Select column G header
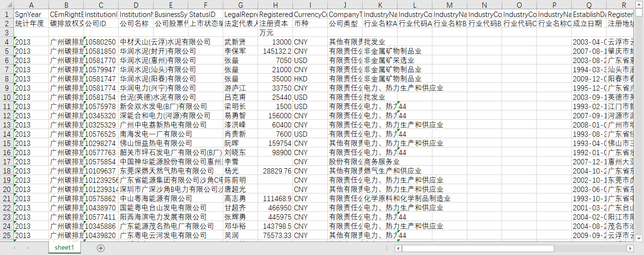Image resolution: width=644 pixels, height=255 pixels. click(x=241, y=4)
